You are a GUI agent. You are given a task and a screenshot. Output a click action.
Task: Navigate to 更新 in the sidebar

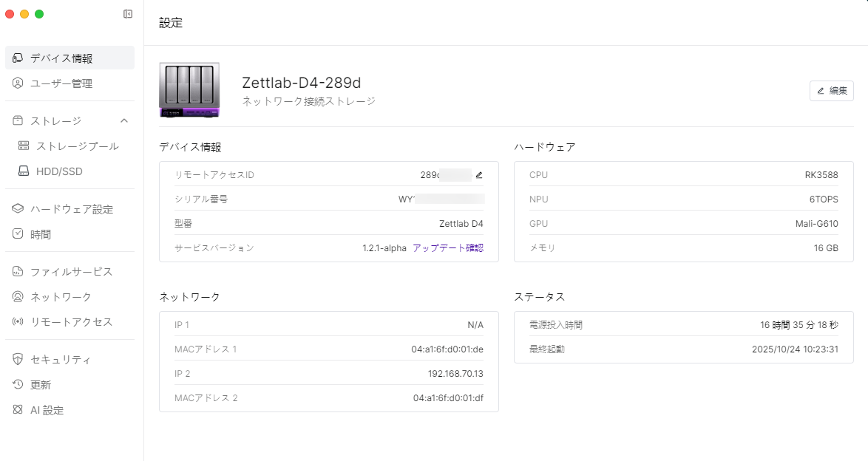(x=41, y=385)
